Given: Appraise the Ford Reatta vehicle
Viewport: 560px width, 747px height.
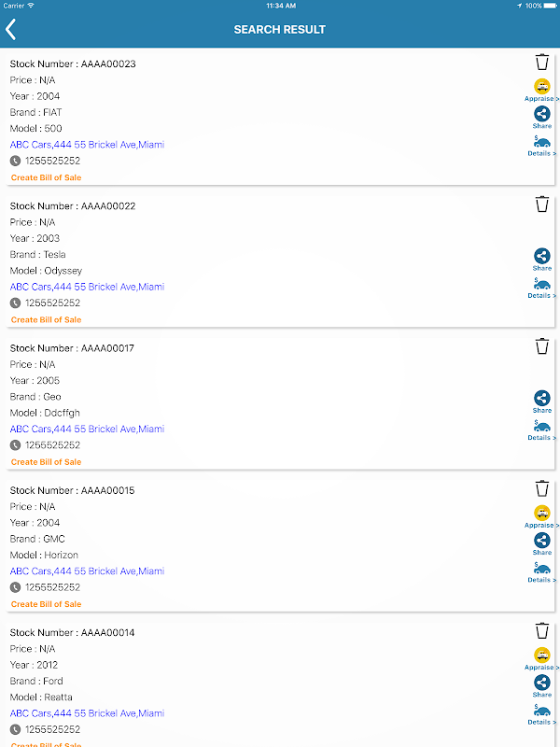Looking at the screenshot, I should pyautogui.click(x=541, y=657).
